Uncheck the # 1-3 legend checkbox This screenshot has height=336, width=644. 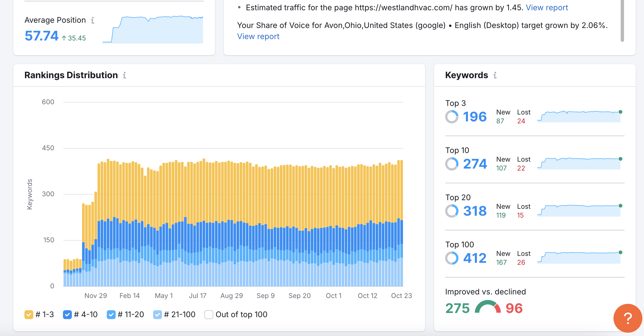tap(29, 315)
